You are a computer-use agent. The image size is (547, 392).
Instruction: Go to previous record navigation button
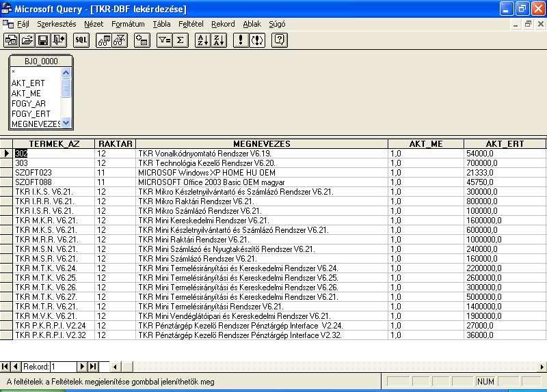[15, 367]
